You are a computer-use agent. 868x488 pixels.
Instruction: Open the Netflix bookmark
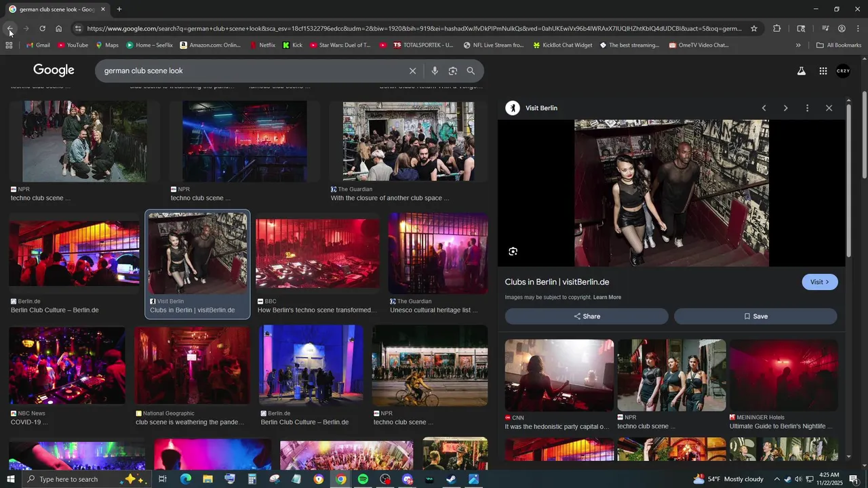tap(262, 45)
